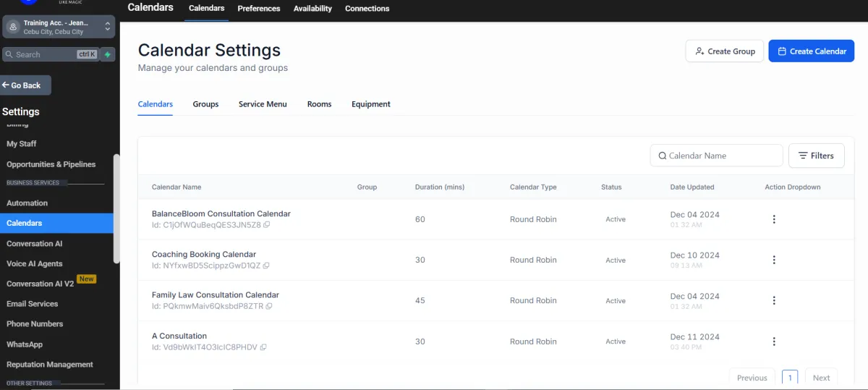The image size is (868, 390).
Task: Switch to the Service Menu sub-tab
Action: (x=263, y=104)
